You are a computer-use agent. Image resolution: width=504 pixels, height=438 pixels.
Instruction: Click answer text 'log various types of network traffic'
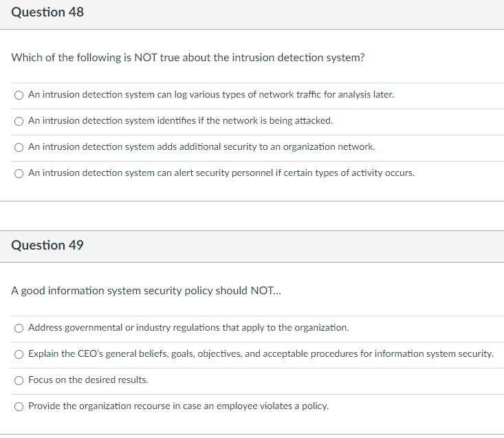point(211,95)
